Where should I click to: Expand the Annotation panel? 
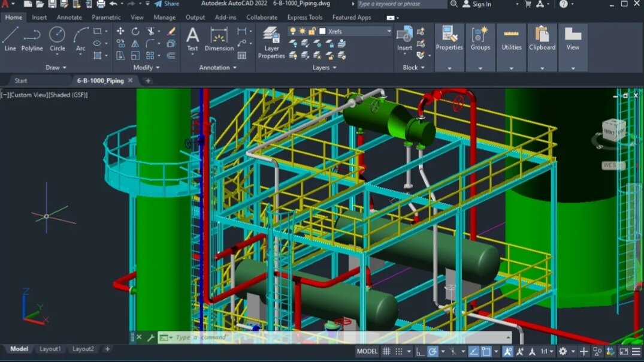tap(217, 67)
